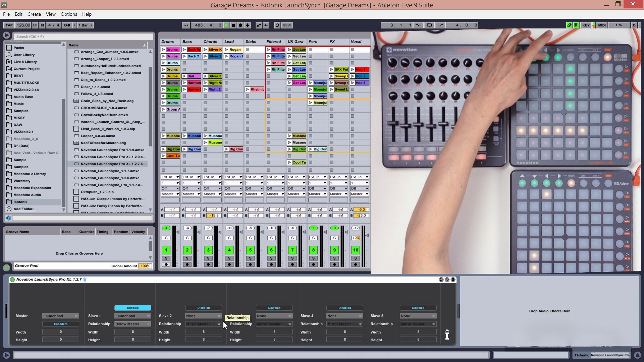Viewport: 644px width, 362px height.
Task: Click the Arrangement Record circle button
Action: (240, 25)
